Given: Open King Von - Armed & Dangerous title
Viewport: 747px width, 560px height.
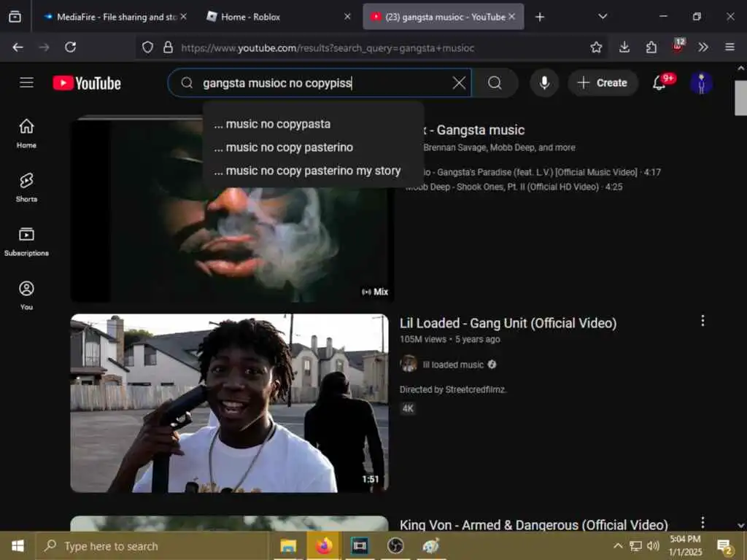Looking at the screenshot, I should coord(533,525).
